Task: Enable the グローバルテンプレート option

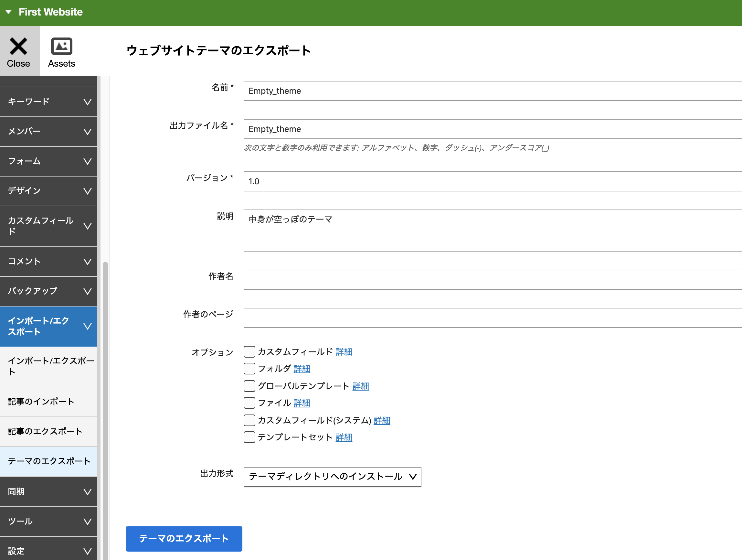Action: tap(249, 386)
